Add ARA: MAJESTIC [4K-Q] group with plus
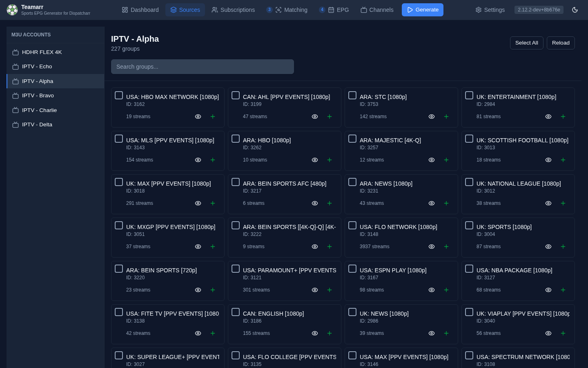Viewport: 588px width, 368px height. pyautogui.click(x=446, y=160)
